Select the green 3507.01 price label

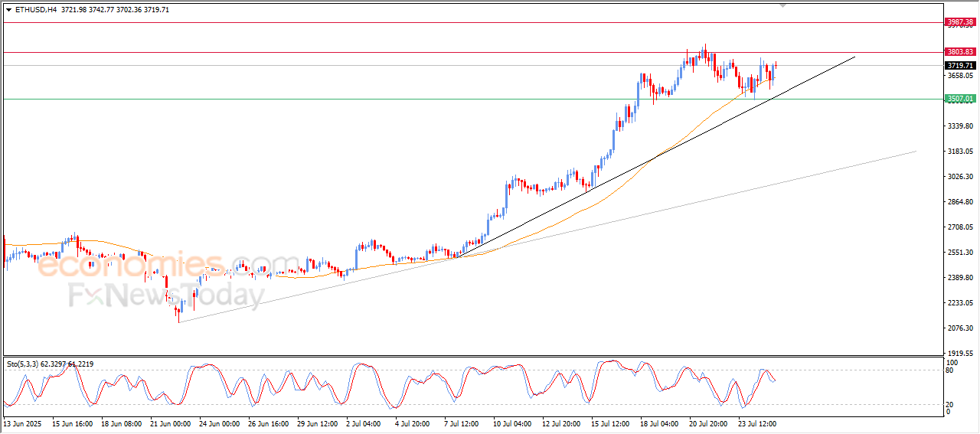tap(959, 99)
